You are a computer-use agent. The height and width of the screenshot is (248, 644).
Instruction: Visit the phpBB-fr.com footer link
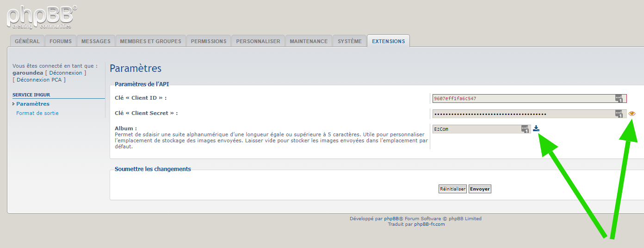tap(429, 224)
